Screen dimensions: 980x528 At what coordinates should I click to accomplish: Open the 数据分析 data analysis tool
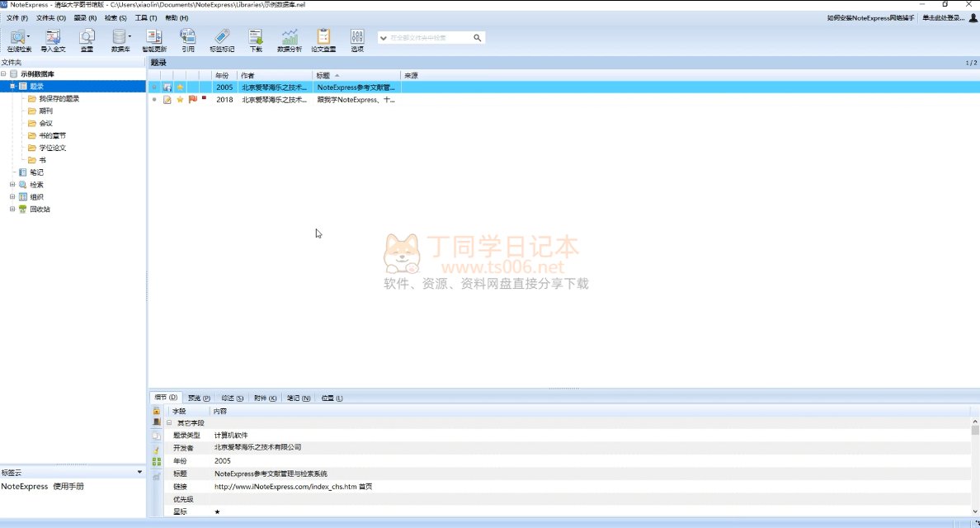(x=290, y=40)
